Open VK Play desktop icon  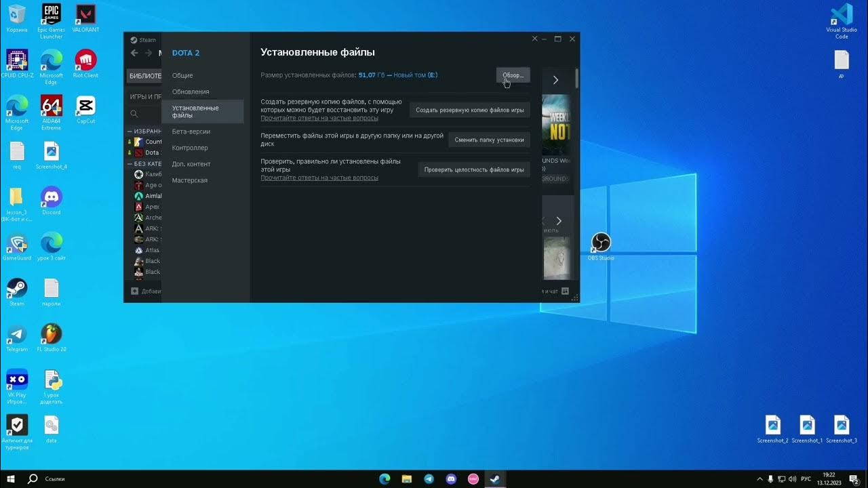[17, 386]
